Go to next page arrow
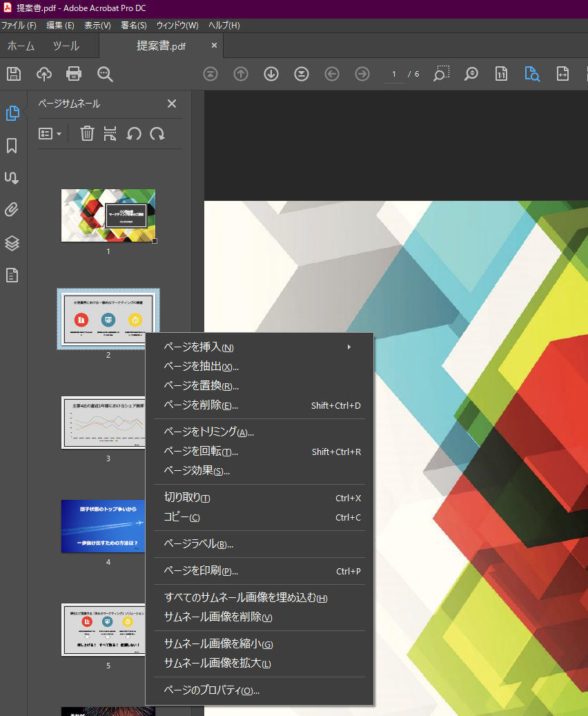The image size is (588, 716). point(271,74)
